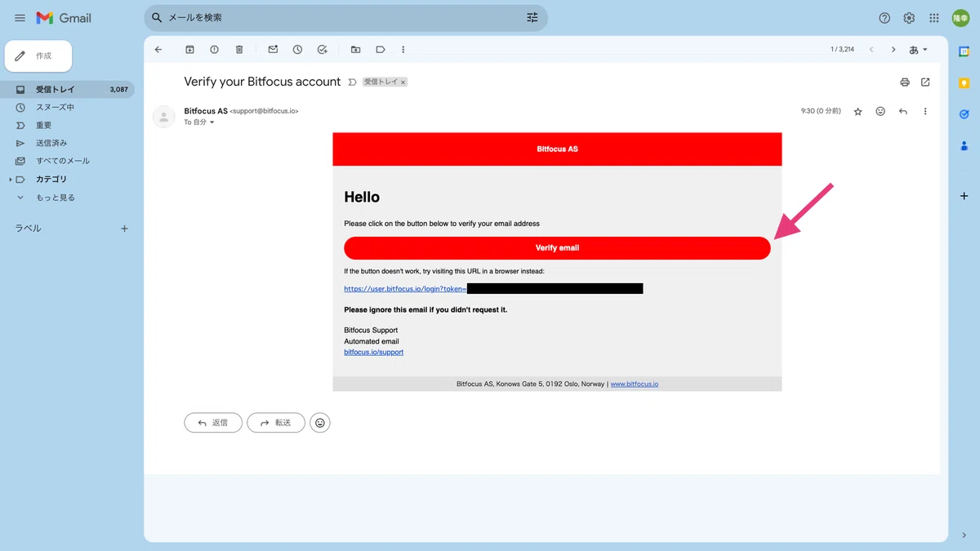Image resolution: width=980 pixels, height=551 pixels.
Task: Open the bitfocus.io/support link
Action: (374, 352)
